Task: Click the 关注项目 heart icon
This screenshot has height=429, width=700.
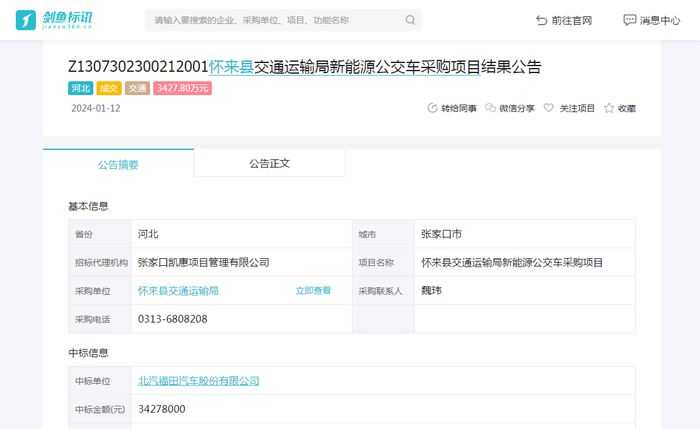Action: [x=549, y=108]
